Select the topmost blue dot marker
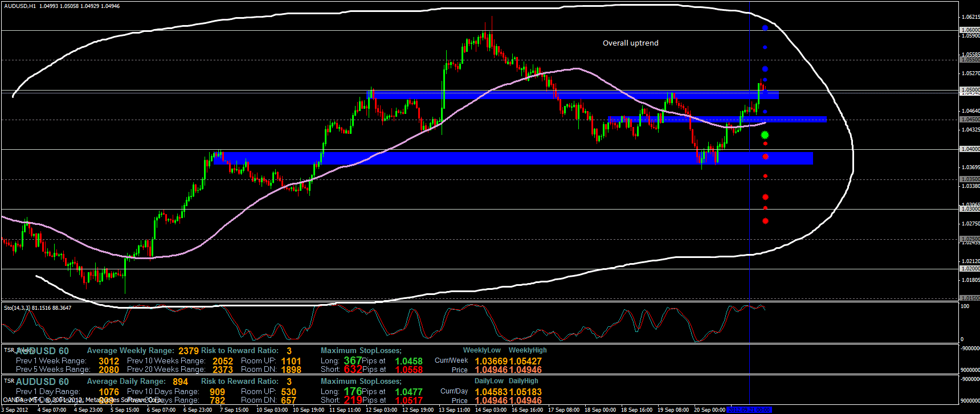Screen dimensions: 980x414 point(765,28)
